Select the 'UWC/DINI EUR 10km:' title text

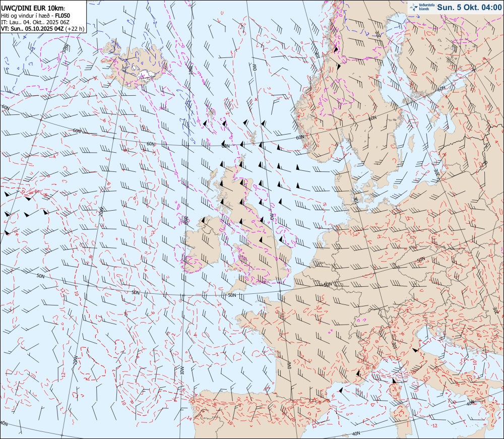33,9
